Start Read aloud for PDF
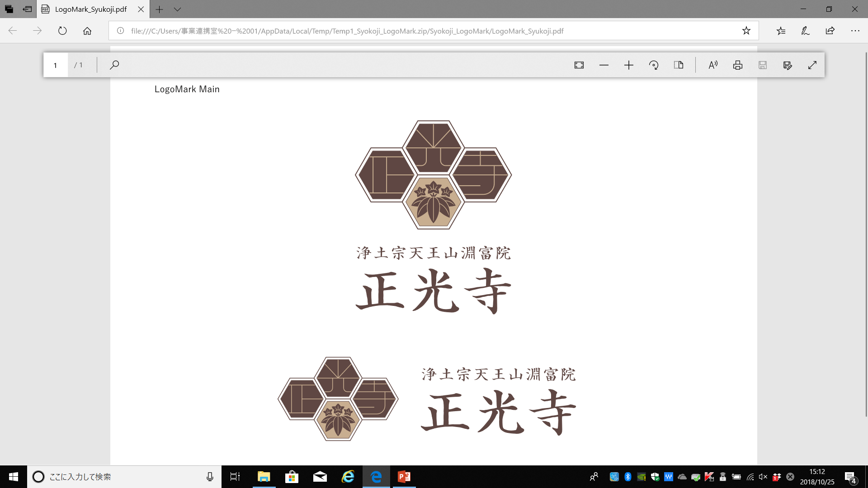 [713, 65]
